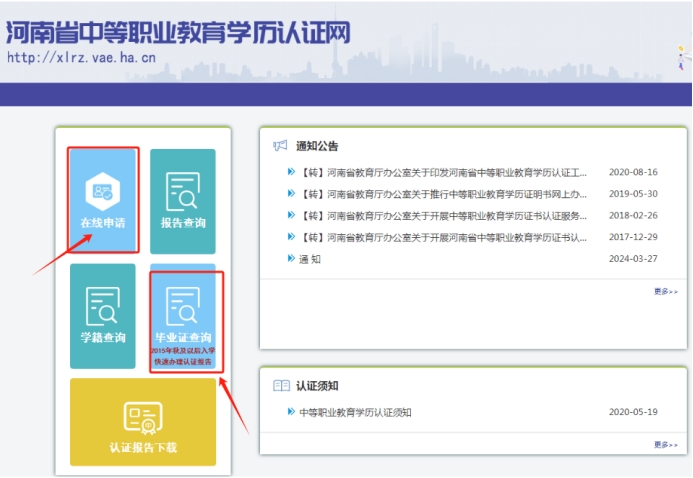The image size is (693, 478).
Task: Select the 通知公告 section heading
Action: (x=319, y=146)
